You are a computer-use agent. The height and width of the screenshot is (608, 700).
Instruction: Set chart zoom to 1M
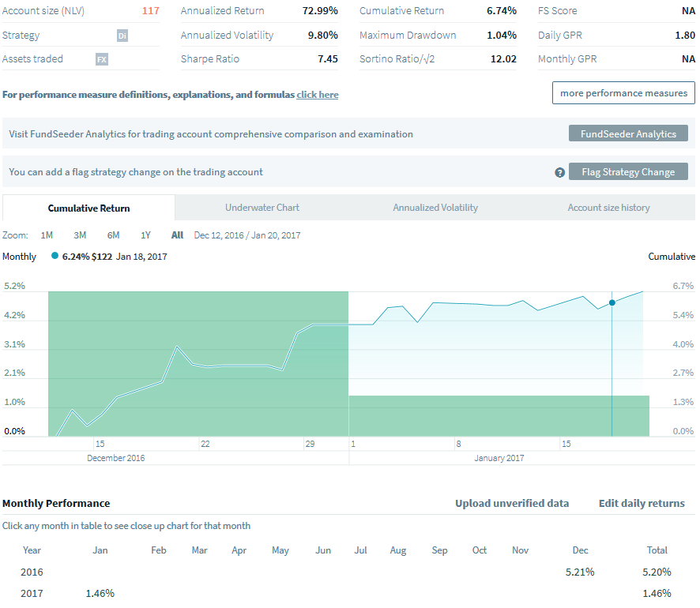[47, 235]
